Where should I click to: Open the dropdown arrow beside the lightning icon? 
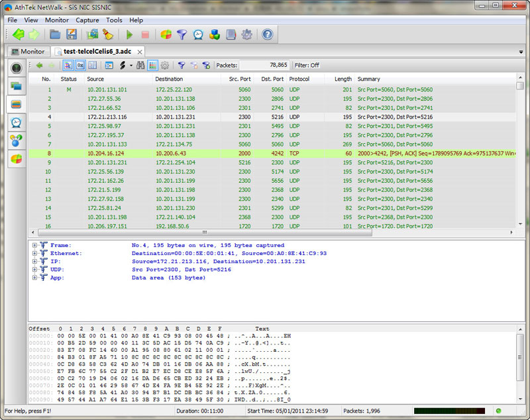(131, 66)
